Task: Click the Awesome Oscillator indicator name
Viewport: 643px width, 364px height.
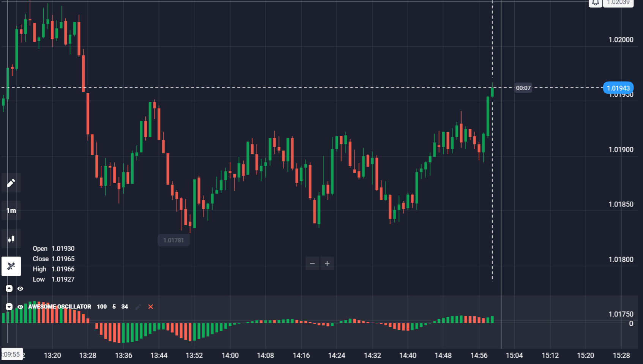Action: (60, 307)
